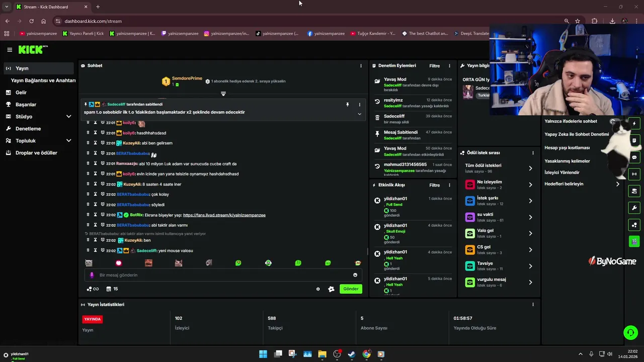Screen dimensions: 644x362
Task: Open the gift shop icon showing 15
Action: coord(112,289)
